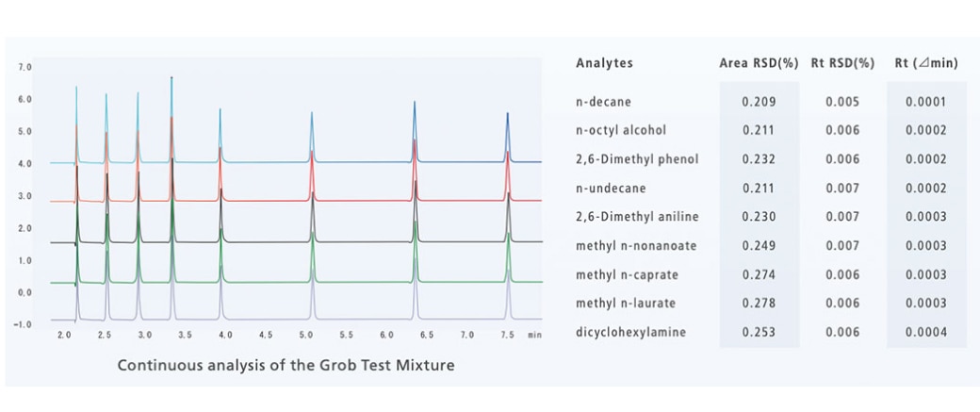
Task: Select the n-decane analyte name
Action: (603, 102)
